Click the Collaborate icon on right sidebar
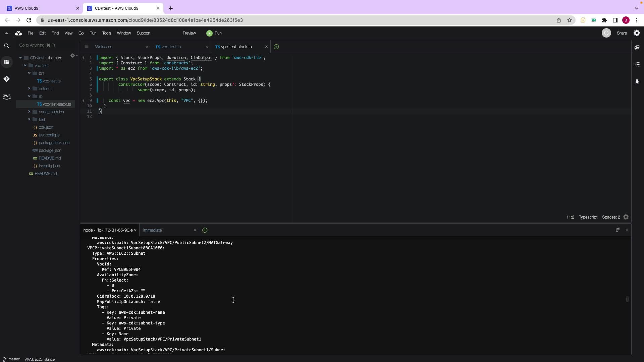The height and width of the screenshot is (362, 644). (637, 47)
